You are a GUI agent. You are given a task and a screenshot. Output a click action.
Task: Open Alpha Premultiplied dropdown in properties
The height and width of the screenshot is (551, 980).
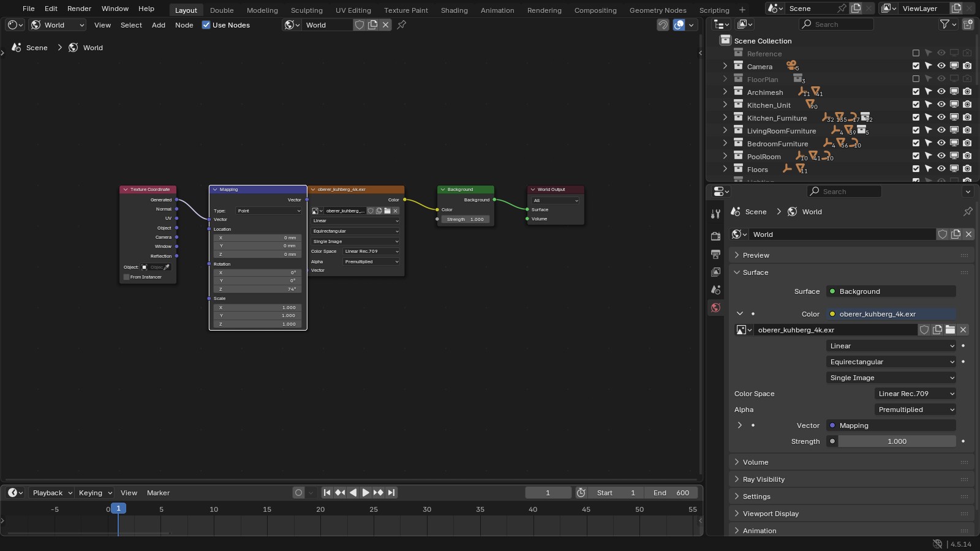915,410
